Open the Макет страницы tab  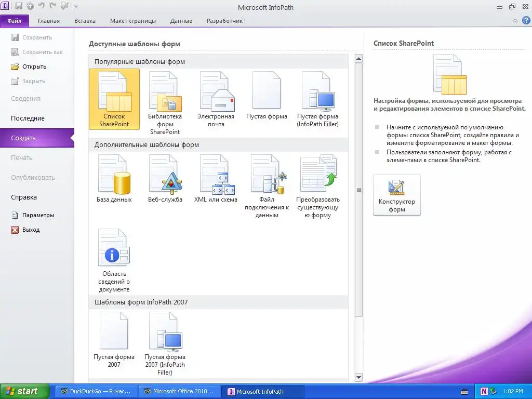[x=132, y=21]
